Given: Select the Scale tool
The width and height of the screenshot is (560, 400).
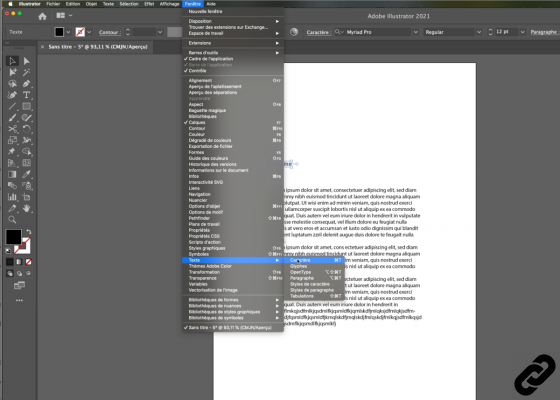Looking at the screenshot, I should pyautogui.click(x=12, y=140).
